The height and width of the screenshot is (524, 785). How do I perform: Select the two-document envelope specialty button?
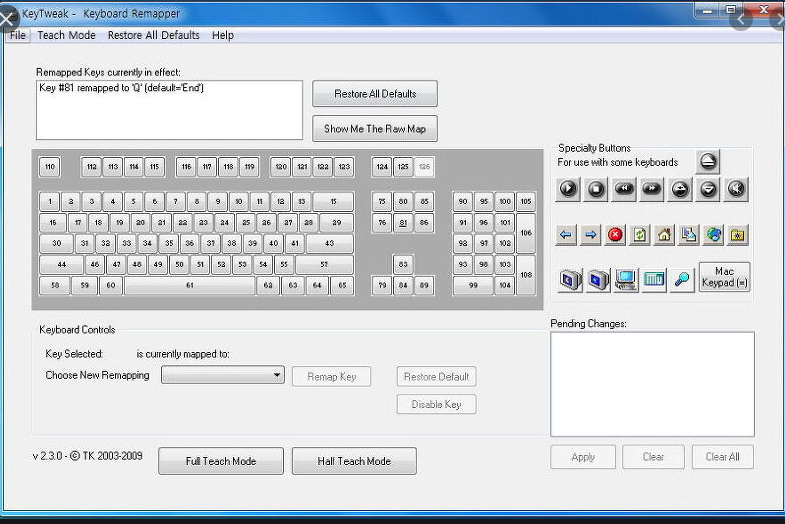[x=689, y=234]
